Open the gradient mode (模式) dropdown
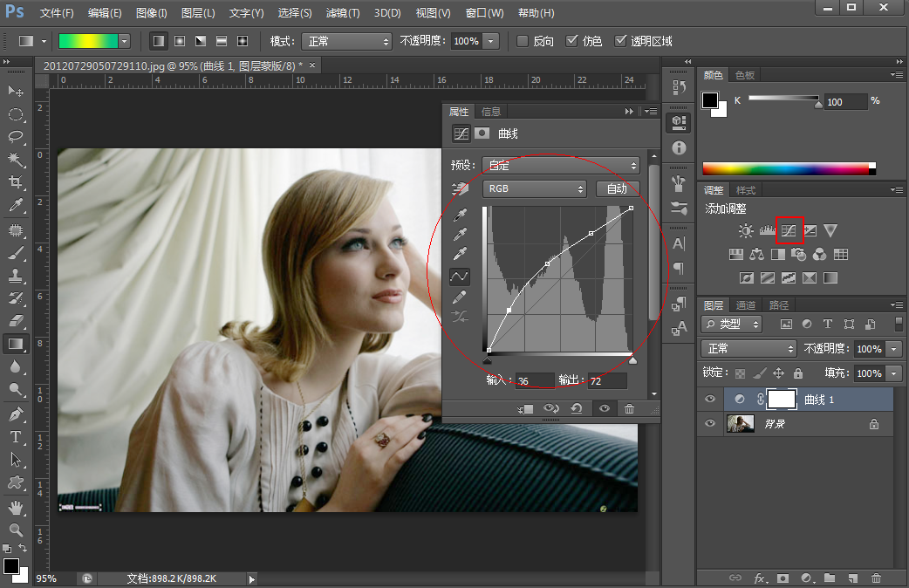The image size is (909, 588). pos(346,41)
